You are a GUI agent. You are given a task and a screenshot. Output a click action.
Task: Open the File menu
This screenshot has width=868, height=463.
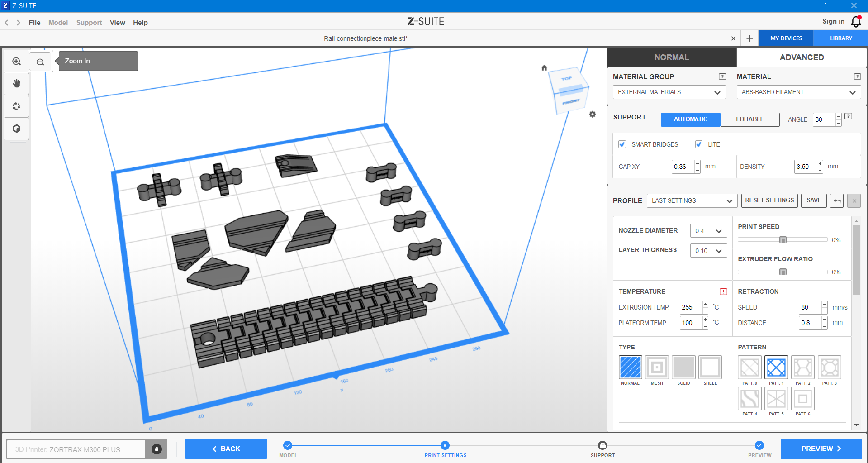[x=34, y=23]
